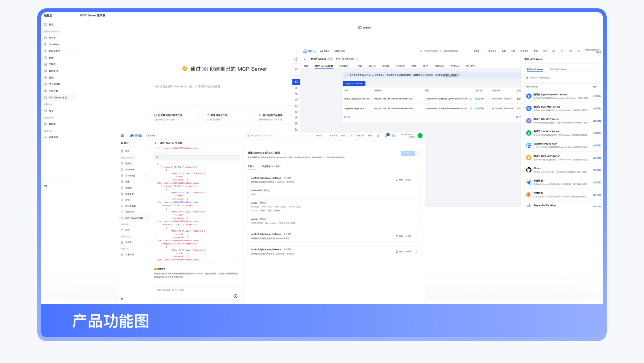Click the Github MCP server icon
The image size is (644, 363).
tap(529, 170)
